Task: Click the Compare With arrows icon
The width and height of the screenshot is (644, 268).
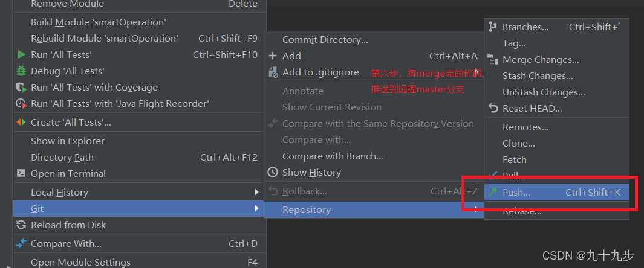Action: point(21,243)
